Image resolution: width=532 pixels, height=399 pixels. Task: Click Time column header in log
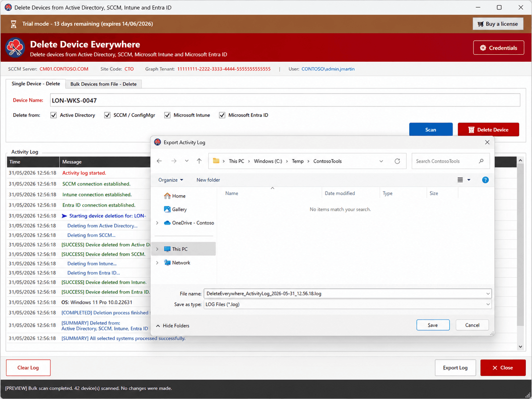33,162
